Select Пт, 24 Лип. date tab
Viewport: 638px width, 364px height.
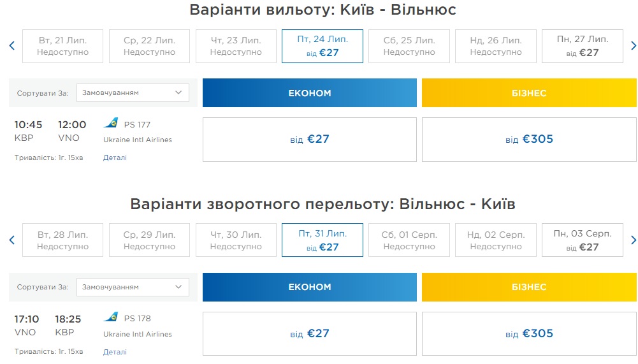pyautogui.click(x=323, y=46)
